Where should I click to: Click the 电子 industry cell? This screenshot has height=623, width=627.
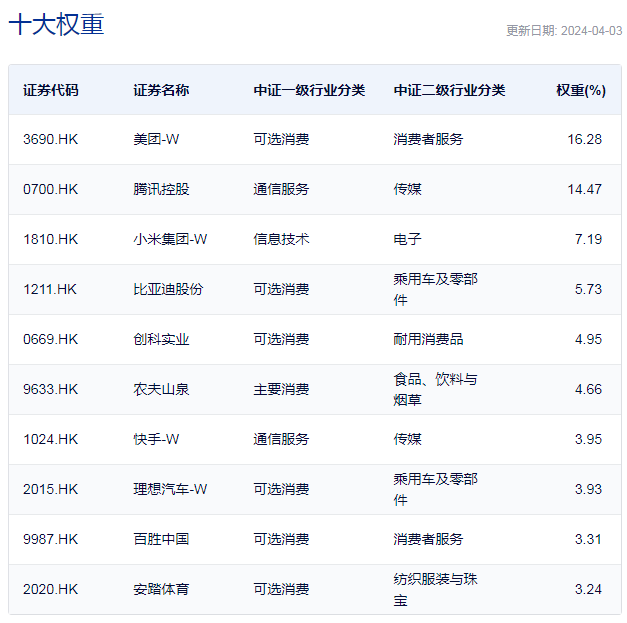(407, 239)
